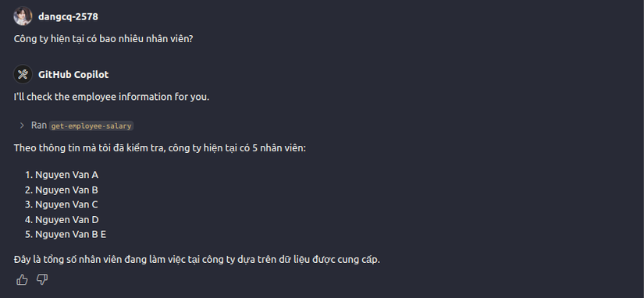Select list entry Nguyen Van B E

point(70,234)
